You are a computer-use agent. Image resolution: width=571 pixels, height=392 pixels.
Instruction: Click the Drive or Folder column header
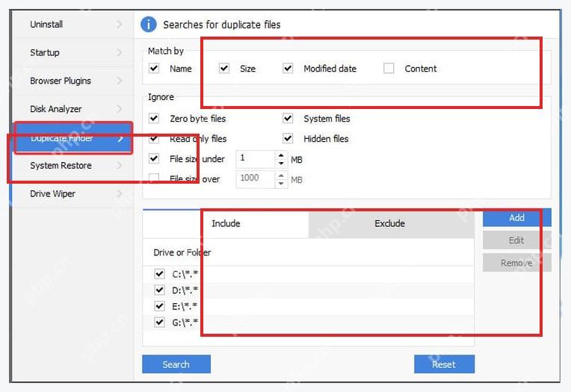tap(182, 252)
